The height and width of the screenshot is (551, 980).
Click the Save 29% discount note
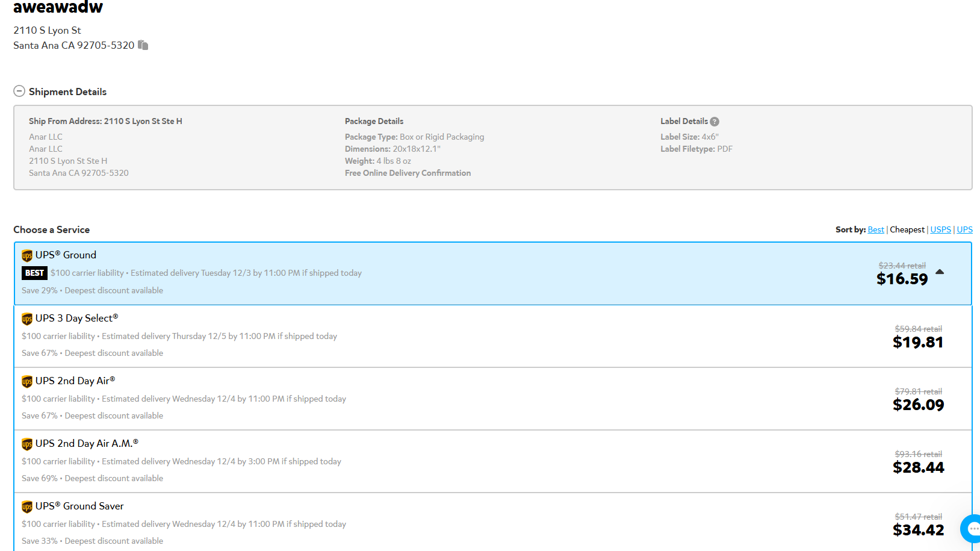tap(92, 290)
